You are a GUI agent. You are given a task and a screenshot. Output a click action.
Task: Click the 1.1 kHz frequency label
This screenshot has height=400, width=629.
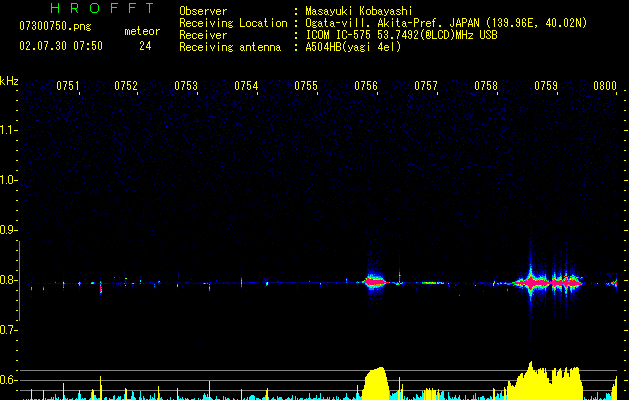click(8, 130)
